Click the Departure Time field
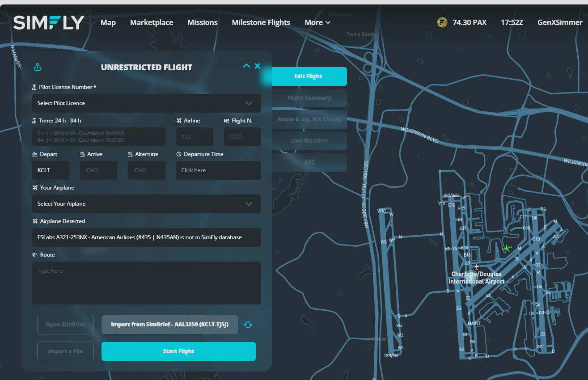 coord(218,170)
